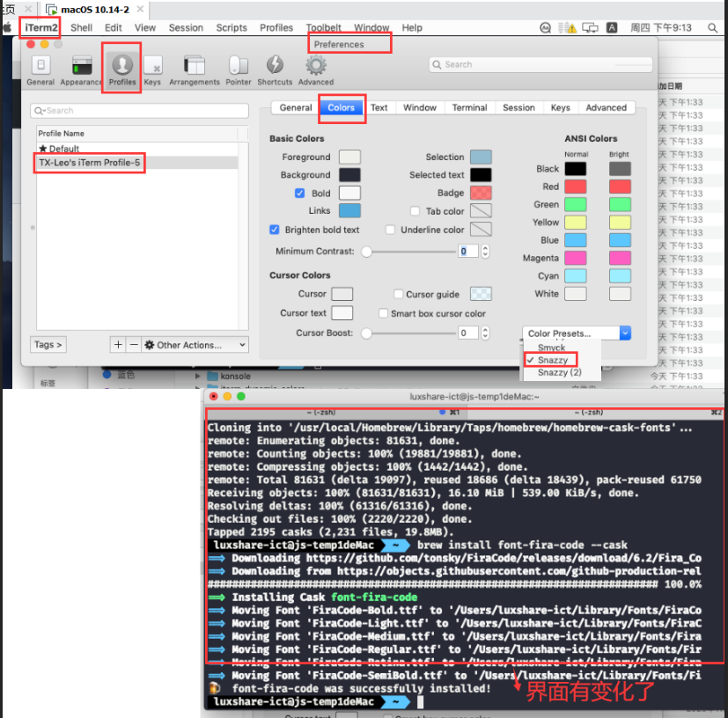Switch to the profile General tab

(296, 107)
